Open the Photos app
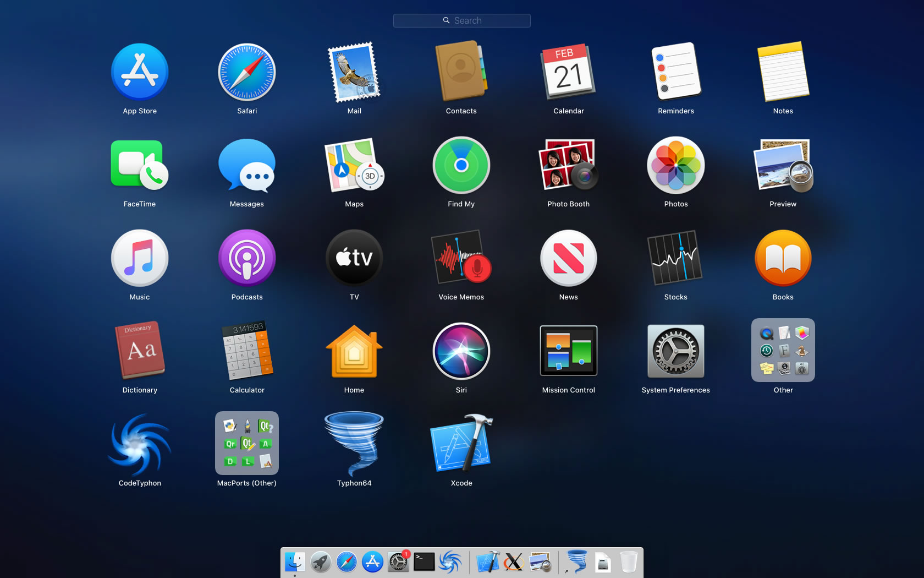This screenshot has width=924, height=578. 676,165
